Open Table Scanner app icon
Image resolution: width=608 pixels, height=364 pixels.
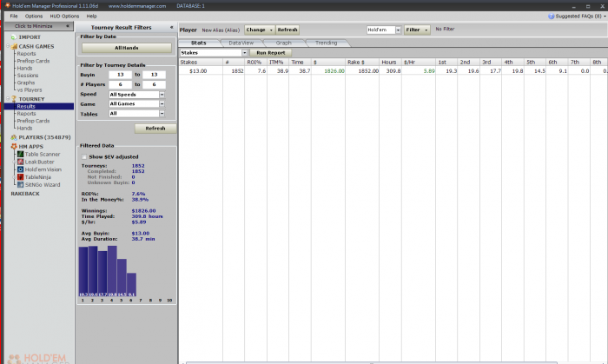[x=21, y=155]
